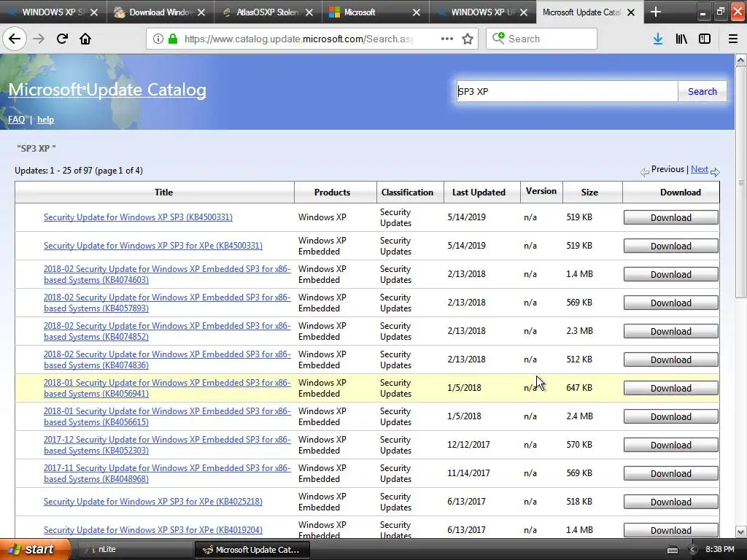Open the help link

(46, 120)
